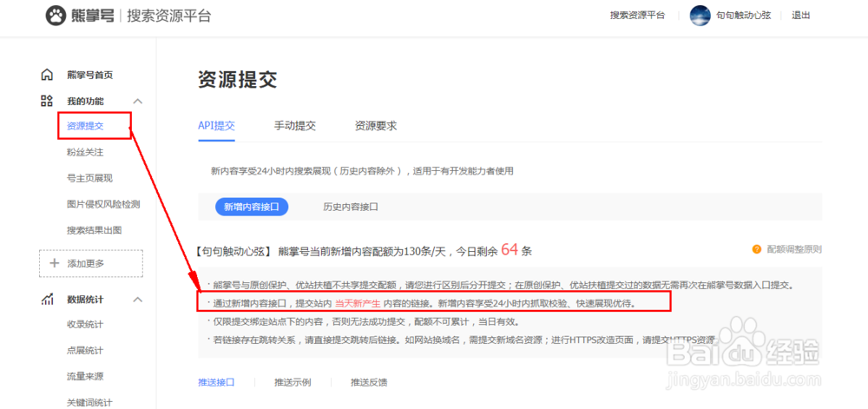Image resolution: width=868 pixels, height=409 pixels.
Task: Click the 句句触动心弦 username
Action: click(744, 16)
